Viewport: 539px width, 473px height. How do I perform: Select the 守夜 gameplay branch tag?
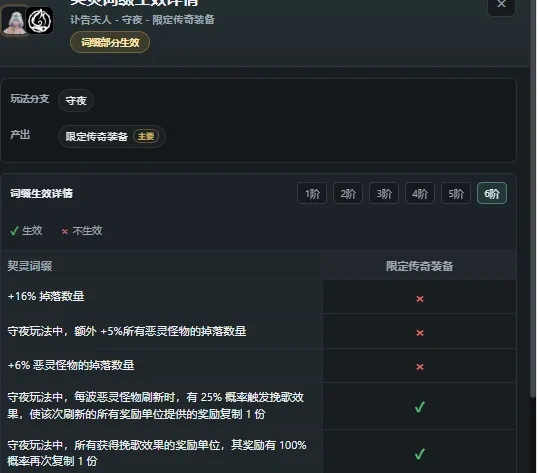(x=76, y=101)
